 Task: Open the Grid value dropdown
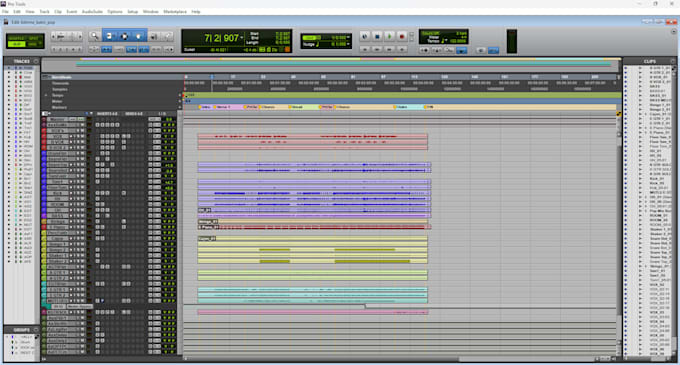[x=348, y=37]
